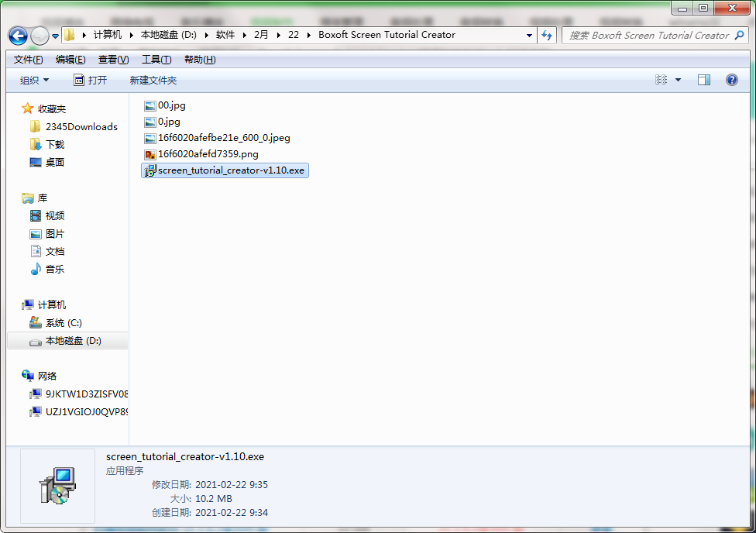Image resolution: width=756 pixels, height=533 pixels.
Task: Click the 音乐 music note icon
Action: [35, 269]
